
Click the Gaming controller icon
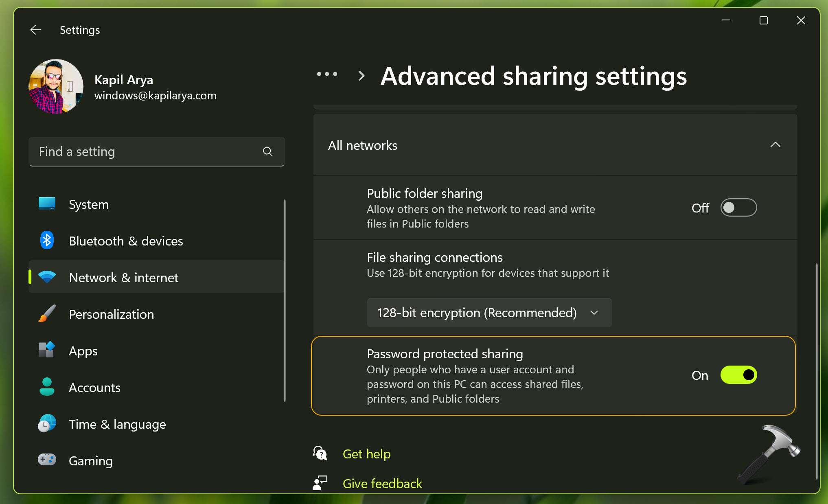47,460
